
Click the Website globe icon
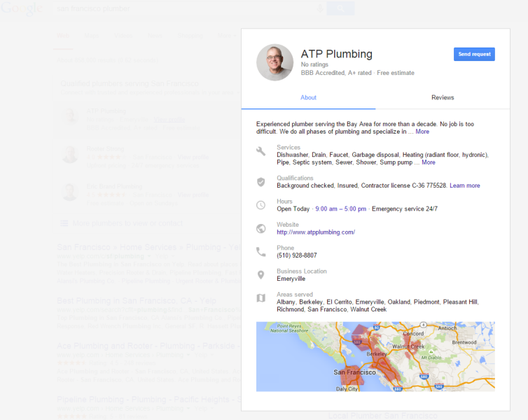click(261, 228)
